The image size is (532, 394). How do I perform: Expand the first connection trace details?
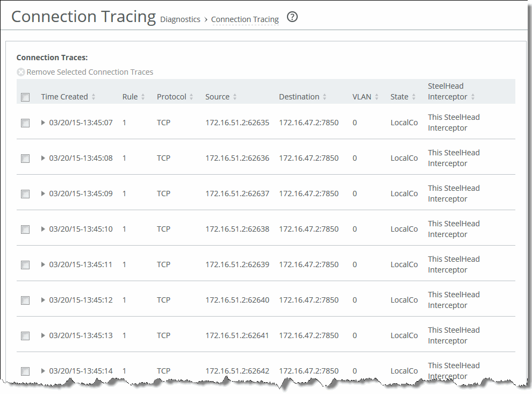tap(42, 123)
